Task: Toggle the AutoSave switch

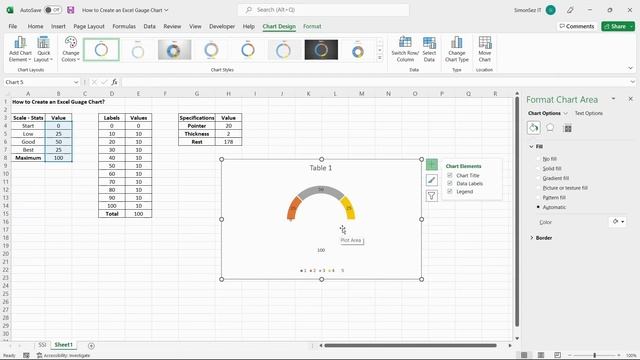Action: (53, 10)
